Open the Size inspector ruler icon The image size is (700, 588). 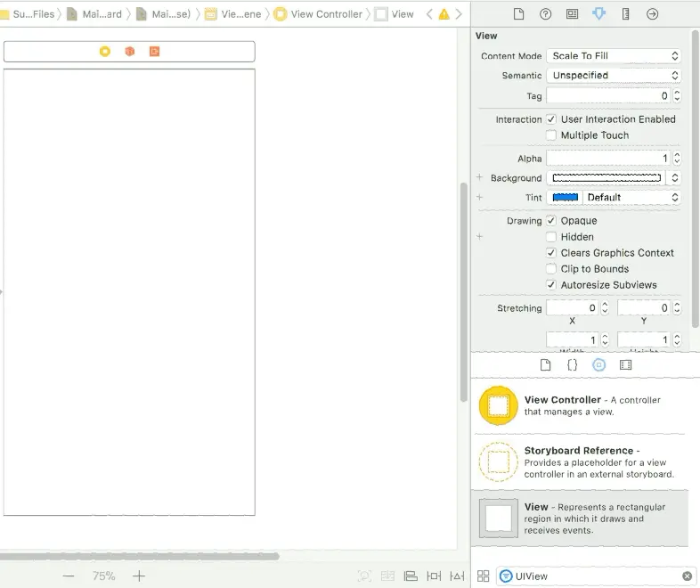coord(625,14)
